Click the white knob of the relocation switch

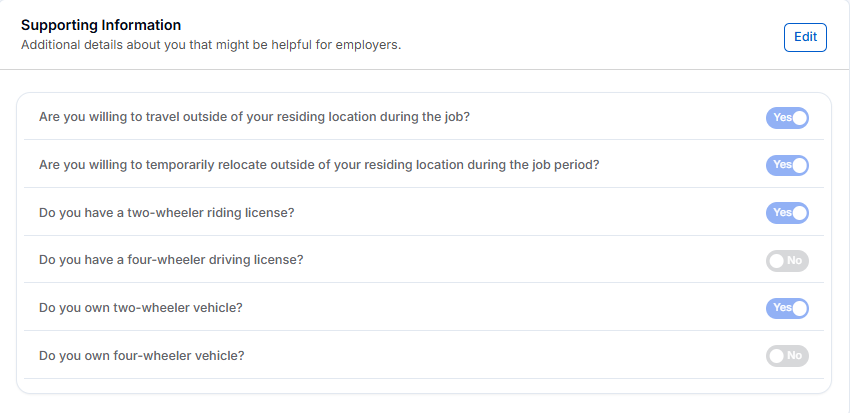[x=799, y=165]
